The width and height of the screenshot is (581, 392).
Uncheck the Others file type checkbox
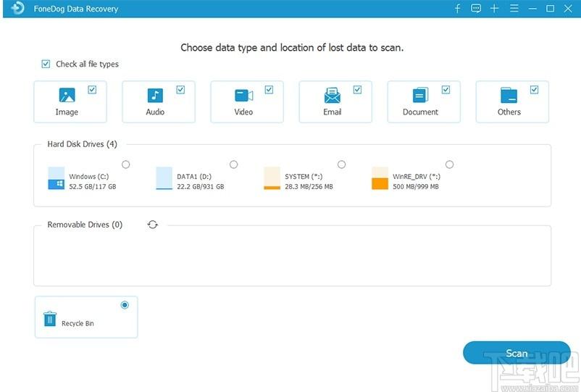click(534, 90)
